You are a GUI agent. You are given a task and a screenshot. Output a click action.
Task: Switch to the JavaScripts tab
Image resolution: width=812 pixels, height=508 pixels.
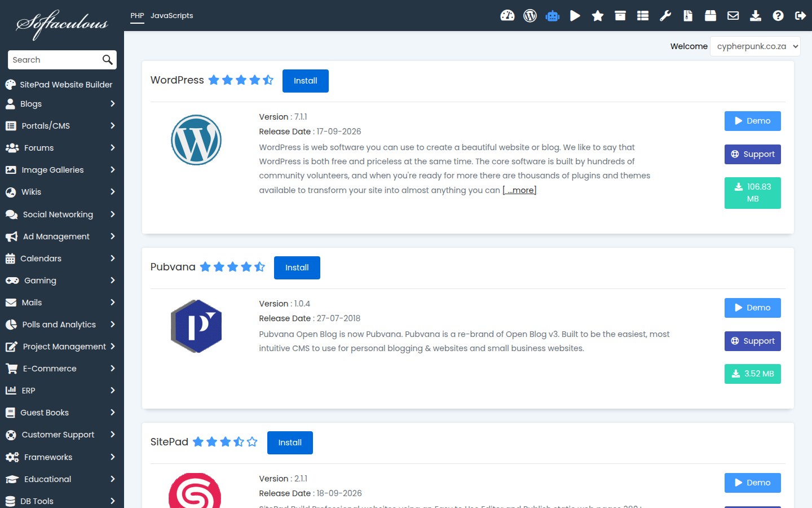pos(172,16)
